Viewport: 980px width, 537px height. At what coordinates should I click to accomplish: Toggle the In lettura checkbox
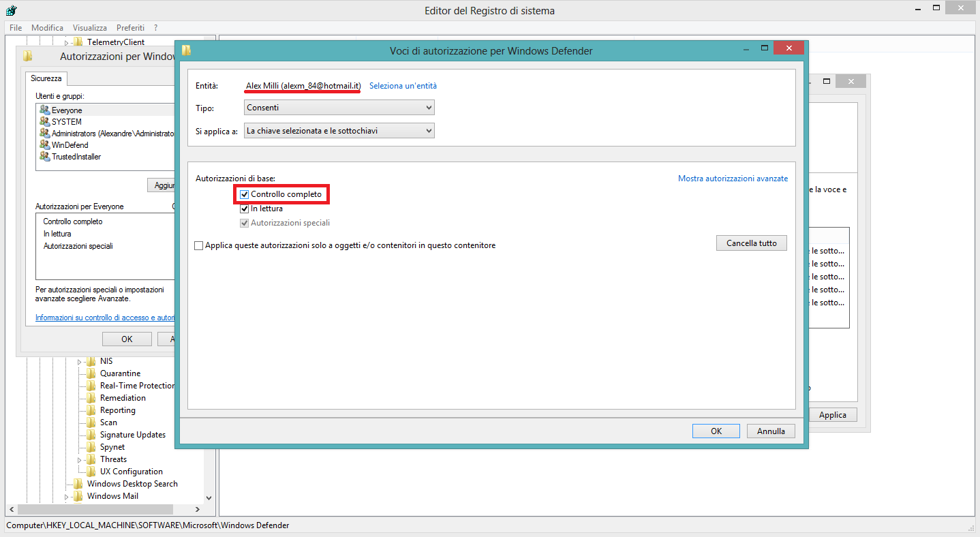(245, 209)
